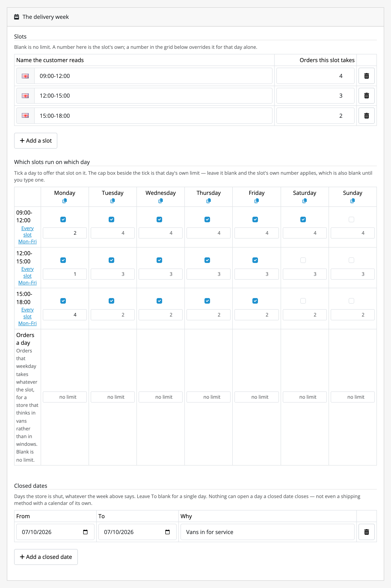Click Every slot Mon–Fri link under 12:00-15:00
Screen dimensions: 391x588
[x=27, y=276]
